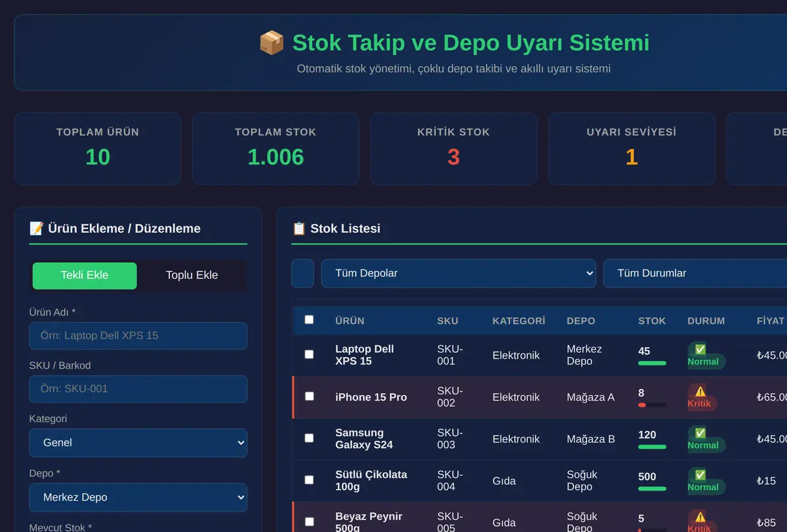The width and height of the screenshot is (787, 532).
Task: Click the stock bar under 45 for Laptop Dell
Action: 652,363
